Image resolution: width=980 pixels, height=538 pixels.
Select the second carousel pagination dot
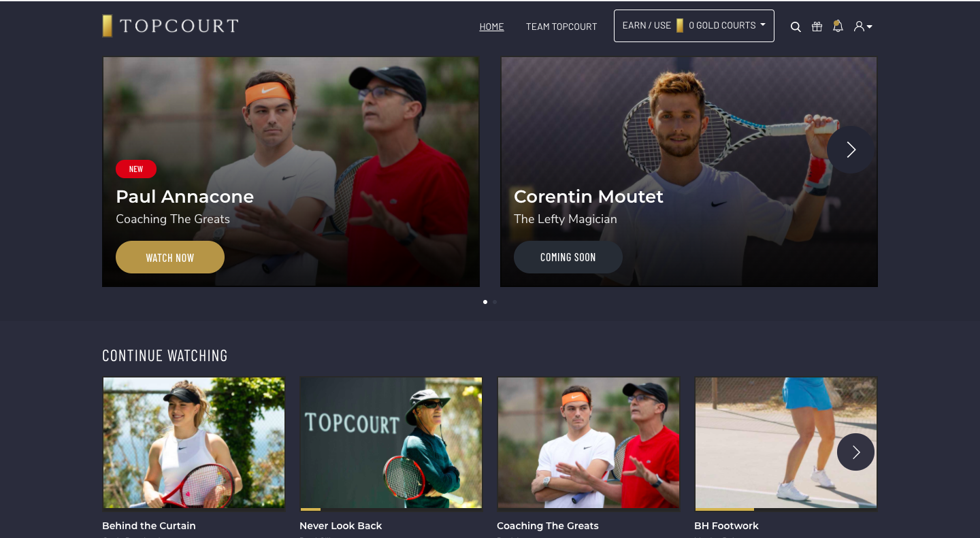(495, 301)
